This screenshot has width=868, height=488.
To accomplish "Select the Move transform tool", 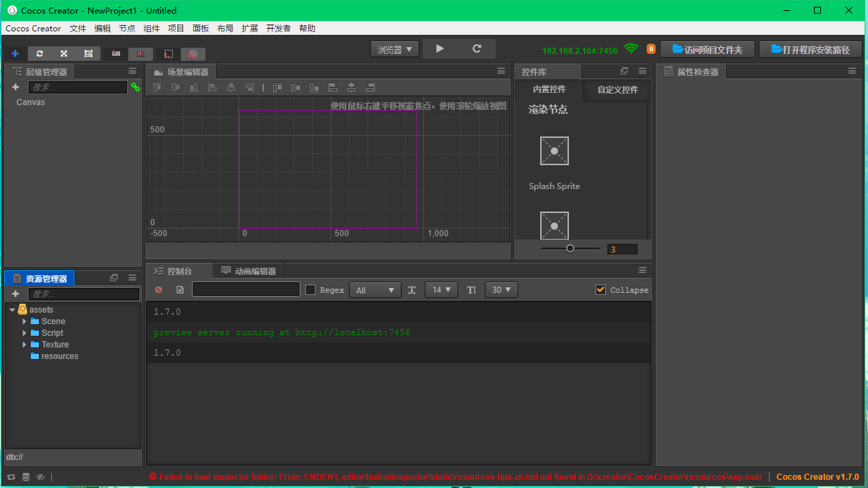I will [x=15, y=53].
